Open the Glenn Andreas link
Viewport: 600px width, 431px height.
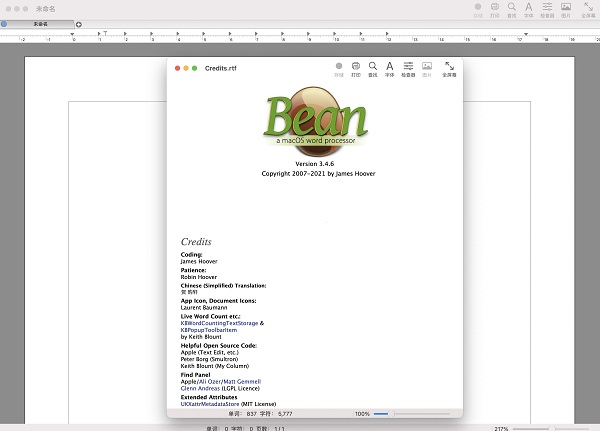tap(200, 389)
